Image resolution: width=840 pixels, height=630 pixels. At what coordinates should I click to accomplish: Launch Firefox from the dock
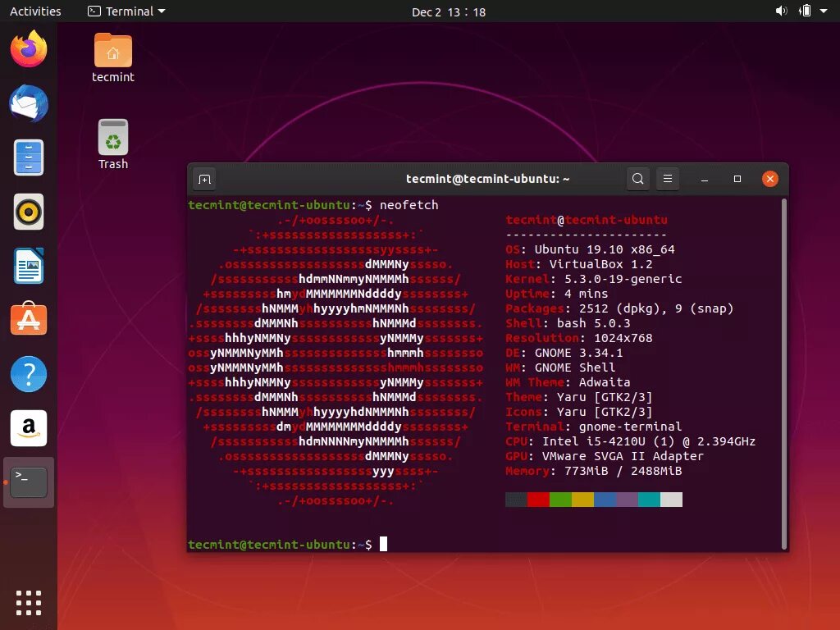click(29, 48)
